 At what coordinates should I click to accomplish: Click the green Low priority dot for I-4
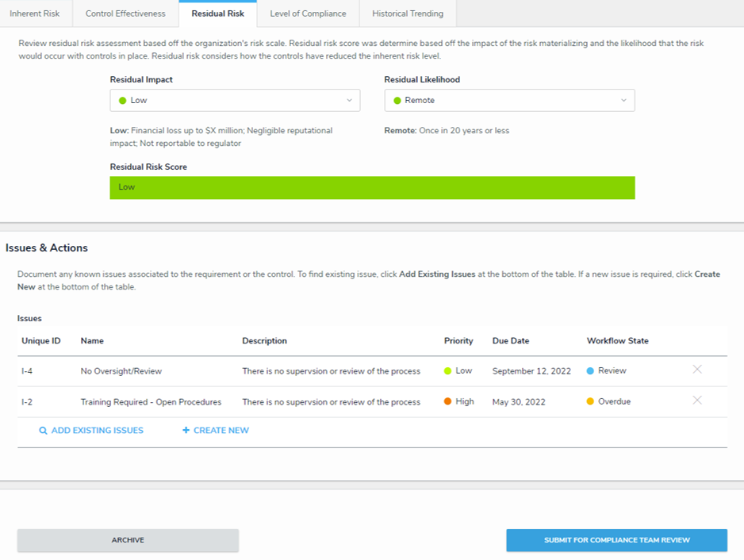(x=448, y=370)
